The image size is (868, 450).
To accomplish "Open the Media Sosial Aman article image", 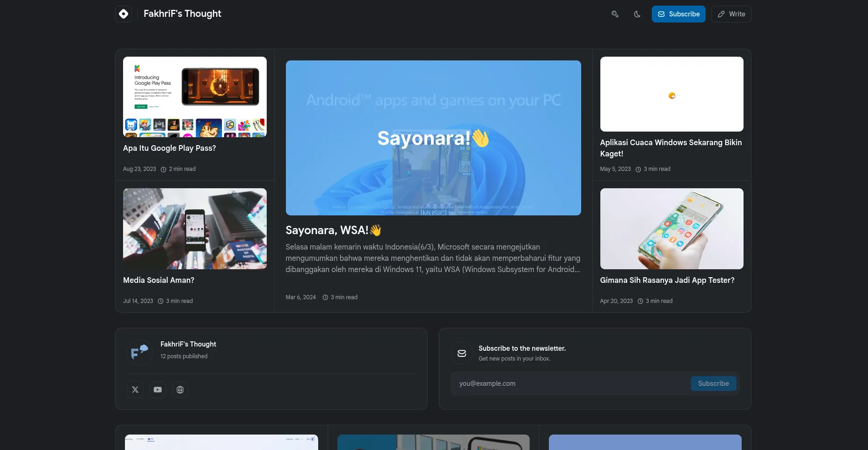I will click(x=195, y=229).
